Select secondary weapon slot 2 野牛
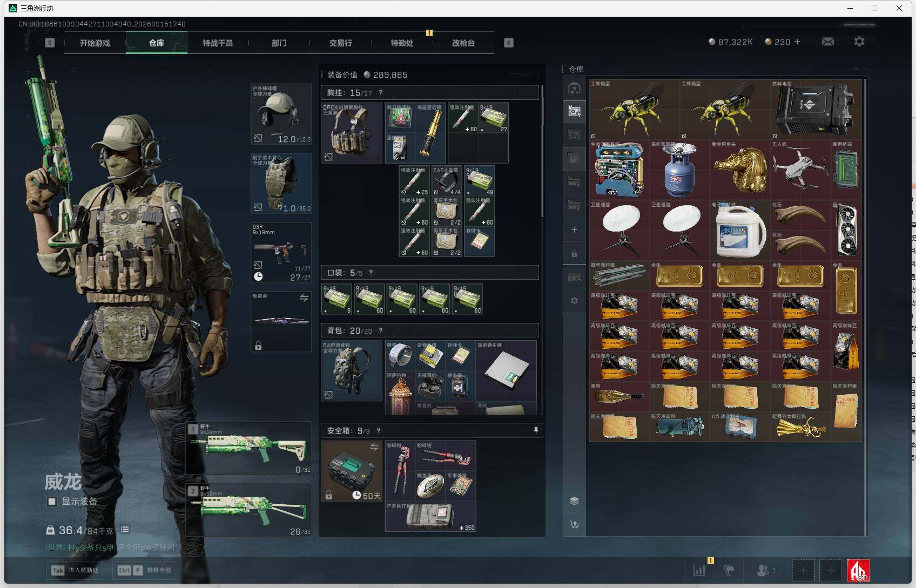Image resolution: width=916 pixels, height=588 pixels. coord(249,510)
